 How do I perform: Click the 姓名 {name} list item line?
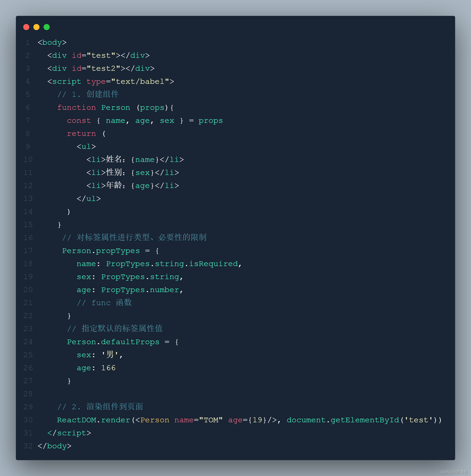click(135, 159)
